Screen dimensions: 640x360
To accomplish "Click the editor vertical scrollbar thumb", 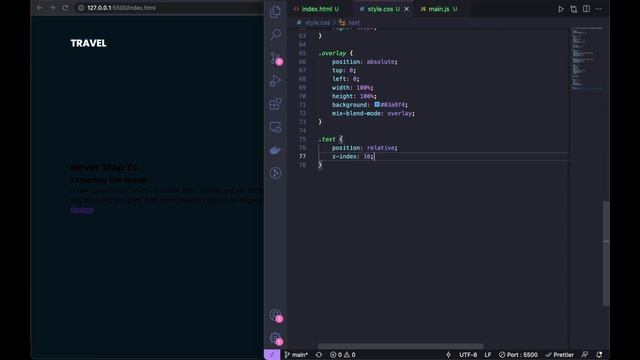I will click(606, 253).
